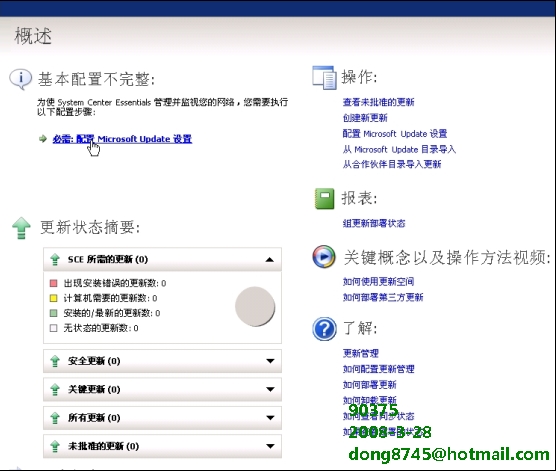Image resolution: width=556 pixels, height=471 pixels.
Task: Click 创建新更新 link
Action: pyautogui.click(x=365, y=118)
